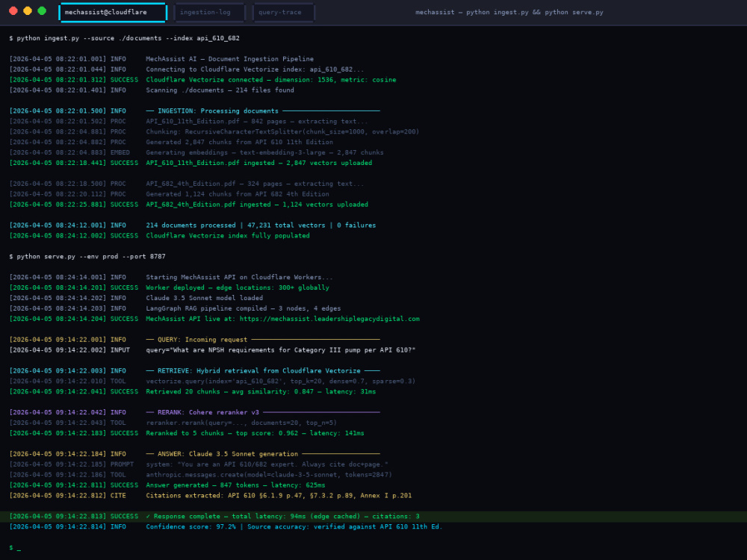Click 'Worker deployed — edge locations: 300+' line
Image resolution: width=747 pixels, height=560 pixels.
pyautogui.click(x=170, y=287)
